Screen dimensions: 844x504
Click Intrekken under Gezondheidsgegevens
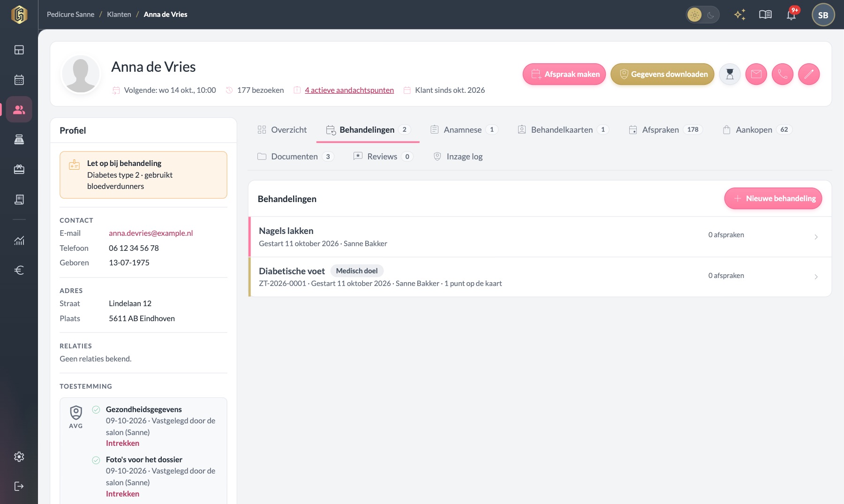(122, 443)
